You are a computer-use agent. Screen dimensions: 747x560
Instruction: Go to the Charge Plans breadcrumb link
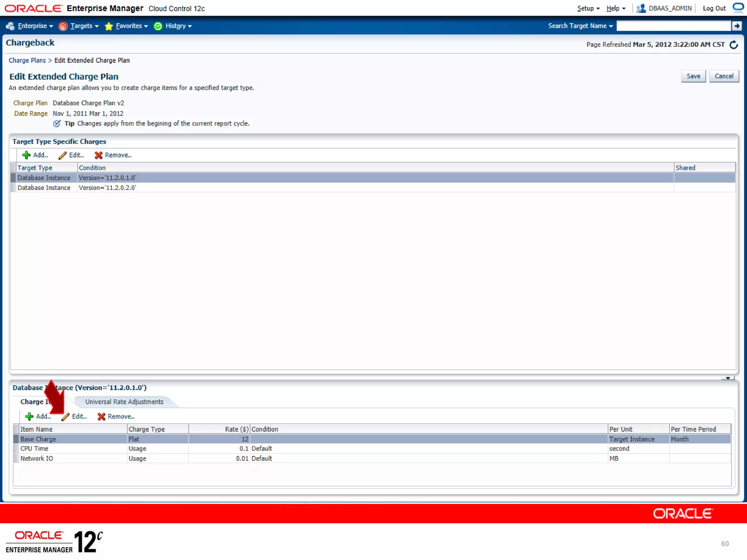(27, 61)
